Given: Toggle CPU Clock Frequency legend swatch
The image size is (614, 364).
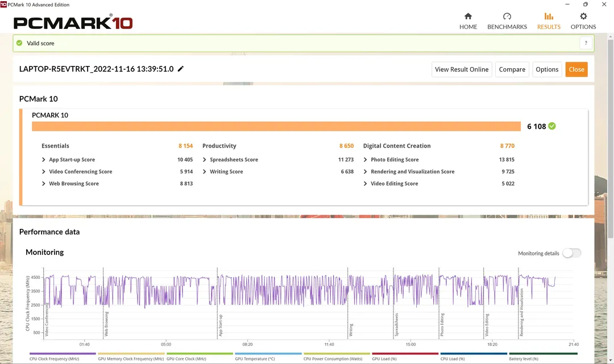Looking at the screenshot, I should pyautogui.click(x=63, y=353).
